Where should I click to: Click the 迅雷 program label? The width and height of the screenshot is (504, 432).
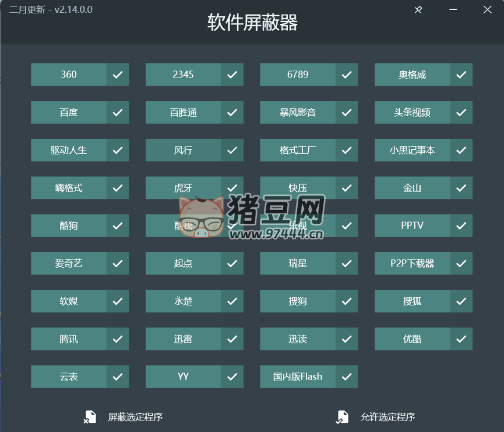(x=183, y=339)
